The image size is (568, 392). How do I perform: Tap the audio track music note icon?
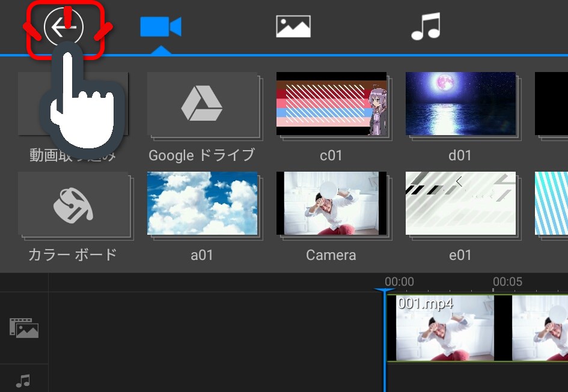23,381
